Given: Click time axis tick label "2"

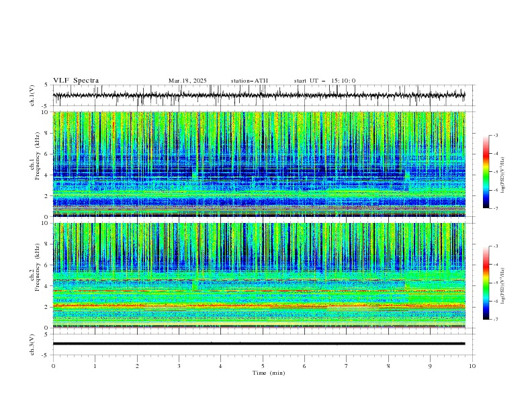Looking at the screenshot, I should click(137, 366).
